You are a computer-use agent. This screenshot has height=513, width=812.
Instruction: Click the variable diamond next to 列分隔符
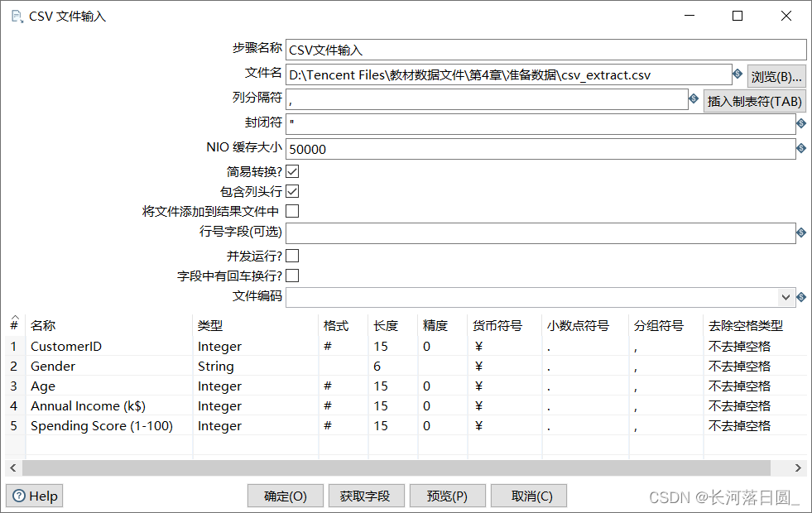(694, 98)
